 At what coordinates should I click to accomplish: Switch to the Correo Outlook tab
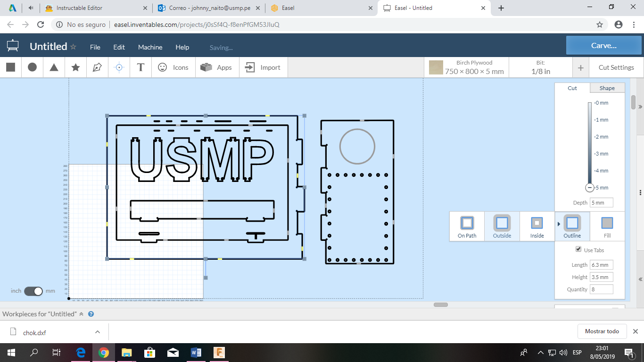209,8
